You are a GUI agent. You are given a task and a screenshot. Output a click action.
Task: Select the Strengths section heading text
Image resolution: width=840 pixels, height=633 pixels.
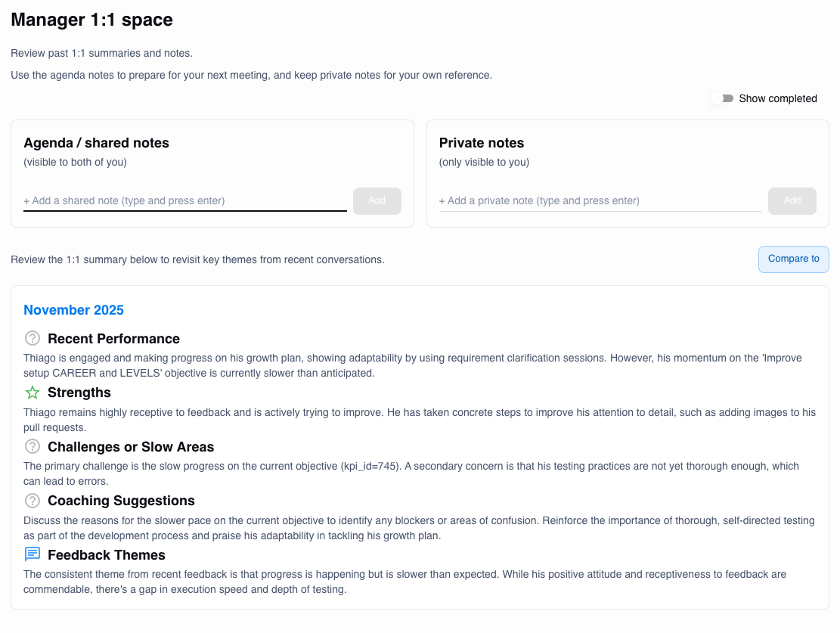79,393
